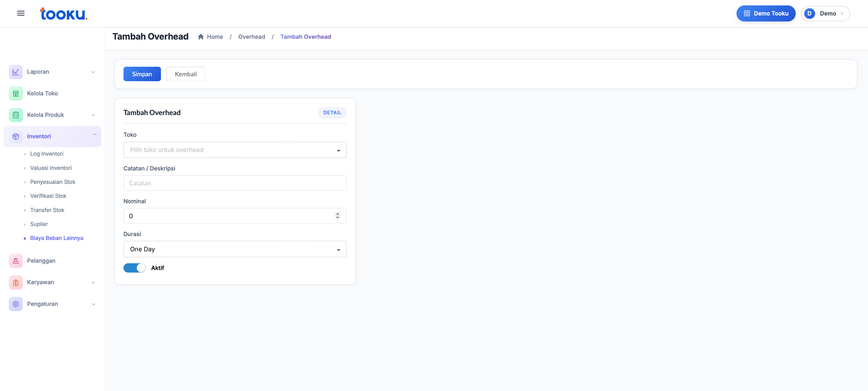The height and width of the screenshot is (391, 868).
Task: Click the Kembali button
Action: point(186,74)
